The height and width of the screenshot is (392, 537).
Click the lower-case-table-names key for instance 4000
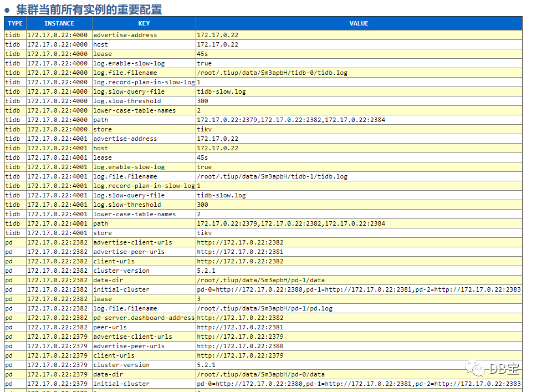coord(135,110)
